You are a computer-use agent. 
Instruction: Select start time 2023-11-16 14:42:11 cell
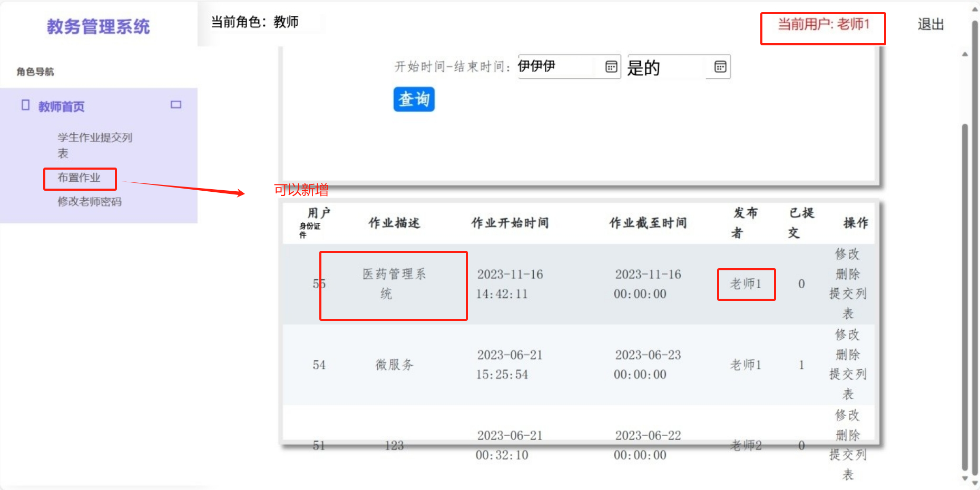point(509,284)
